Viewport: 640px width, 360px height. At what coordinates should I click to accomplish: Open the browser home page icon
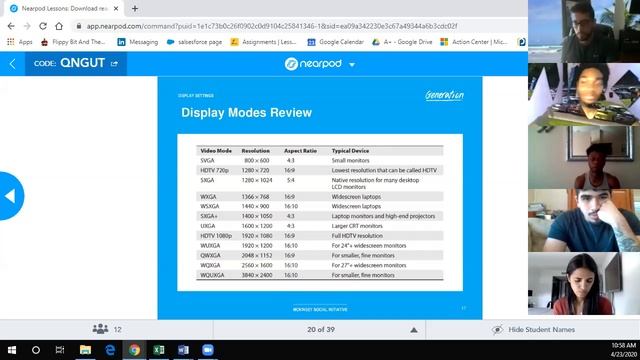click(59, 26)
